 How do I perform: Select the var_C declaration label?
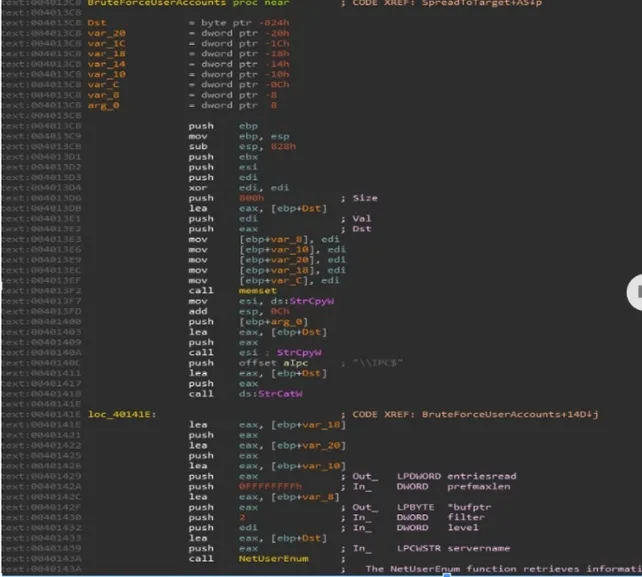103,85
